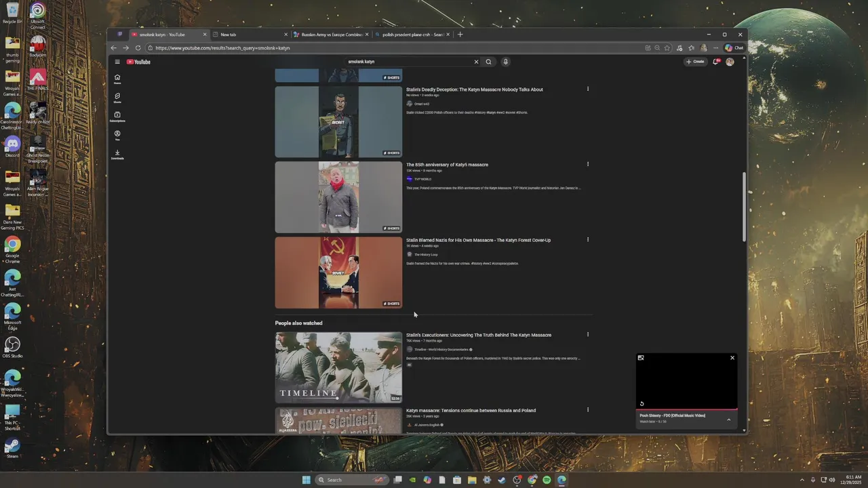Open the YouTube hamburger guide menu

pyautogui.click(x=117, y=62)
